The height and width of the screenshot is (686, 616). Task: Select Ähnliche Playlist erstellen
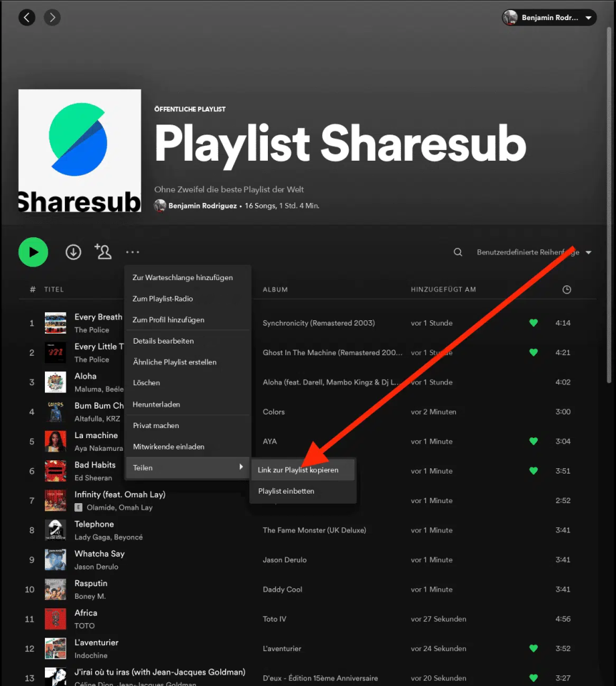coord(187,362)
